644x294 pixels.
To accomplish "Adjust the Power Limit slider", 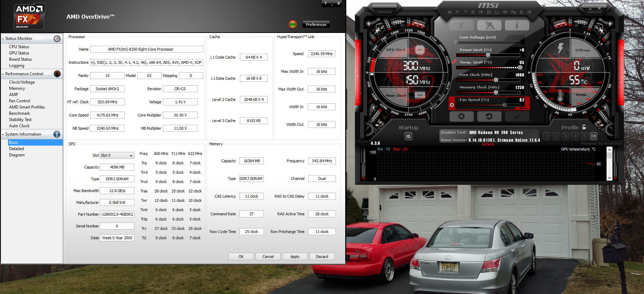I will (x=488, y=55).
